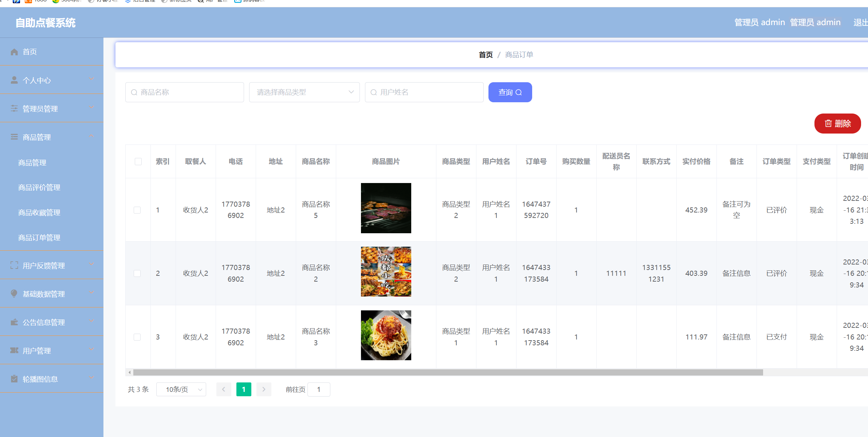The image size is (868, 437).
Task: Click the 商品名称 search input field
Action: (184, 92)
